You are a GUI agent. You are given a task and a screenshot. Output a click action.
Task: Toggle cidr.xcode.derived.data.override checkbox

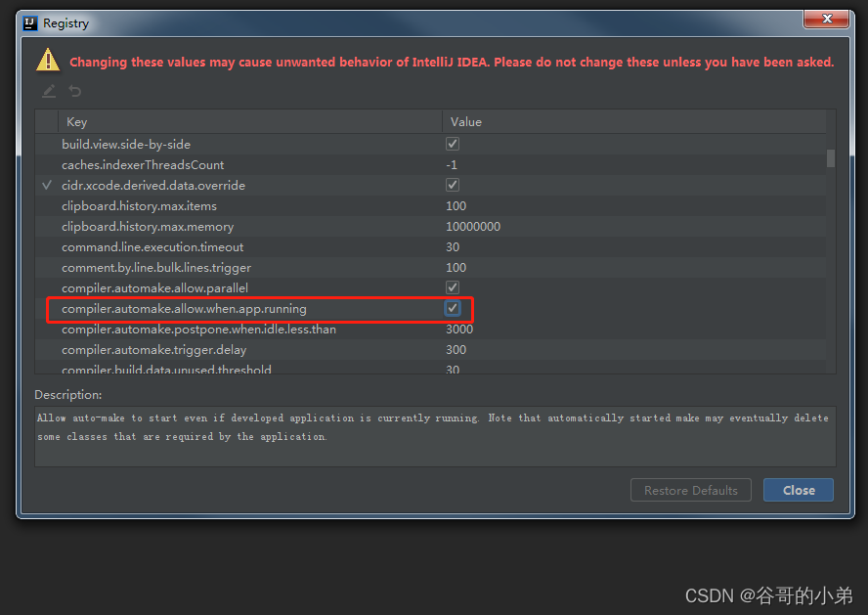(x=453, y=185)
